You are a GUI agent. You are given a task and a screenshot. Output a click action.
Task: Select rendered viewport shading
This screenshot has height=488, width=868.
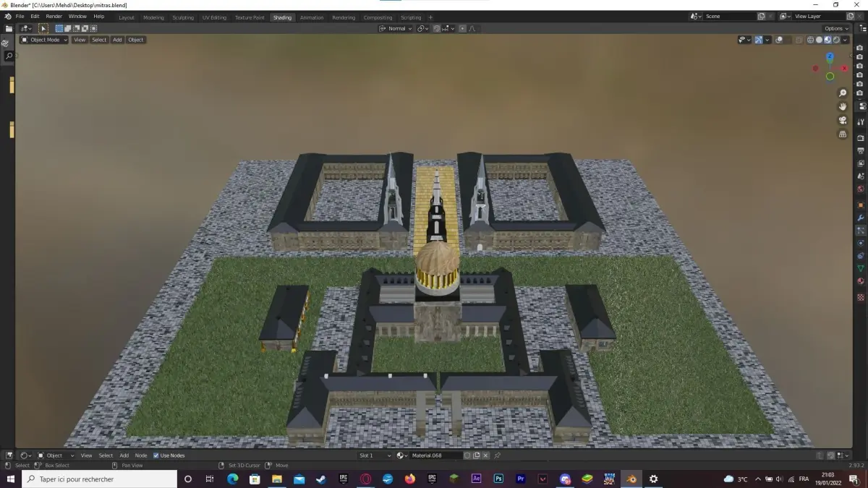837,40
